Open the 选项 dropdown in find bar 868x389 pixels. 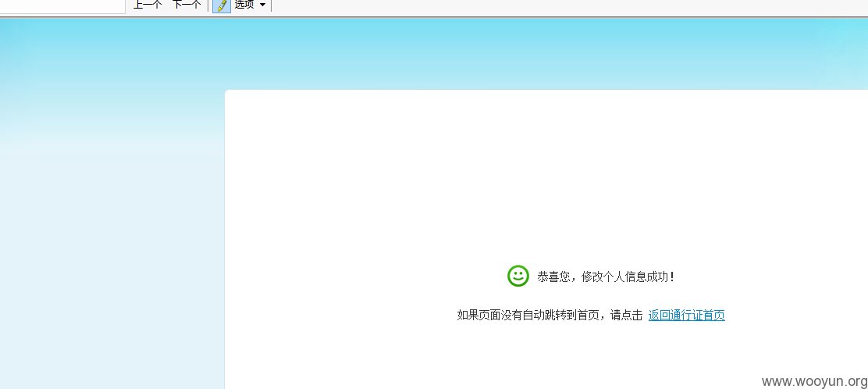pos(251,5)
